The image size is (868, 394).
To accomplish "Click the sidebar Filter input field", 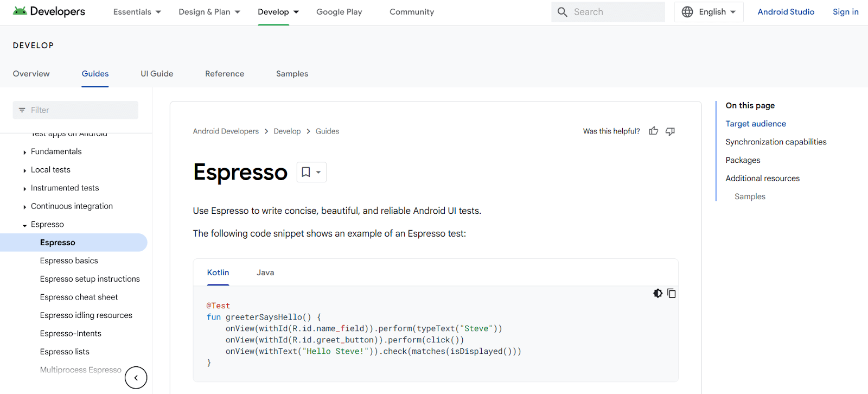I will click(x=81, y=110).
